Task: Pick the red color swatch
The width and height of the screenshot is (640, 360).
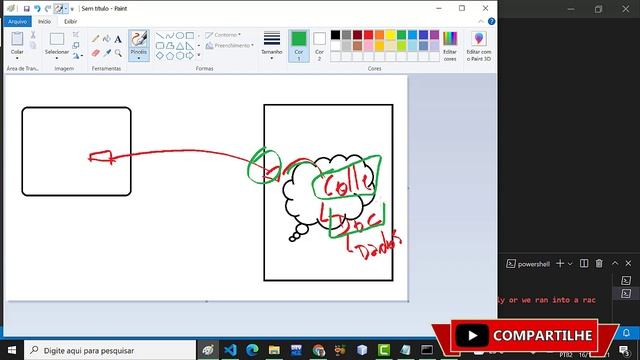Action: [369, 35]
